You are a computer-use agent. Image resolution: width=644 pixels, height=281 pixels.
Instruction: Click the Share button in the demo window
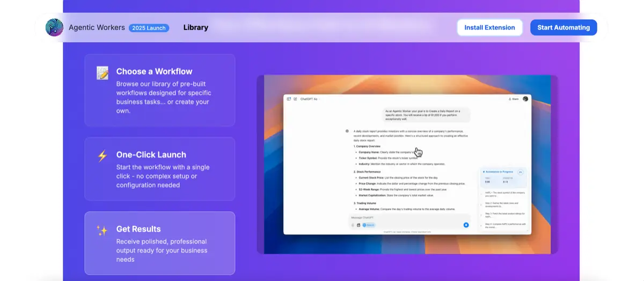click(x=513, y=99)
